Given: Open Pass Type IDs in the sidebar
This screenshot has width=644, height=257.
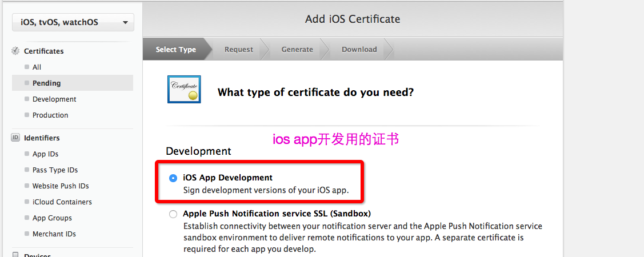Looking at the screenshot, I should (55, 170).
